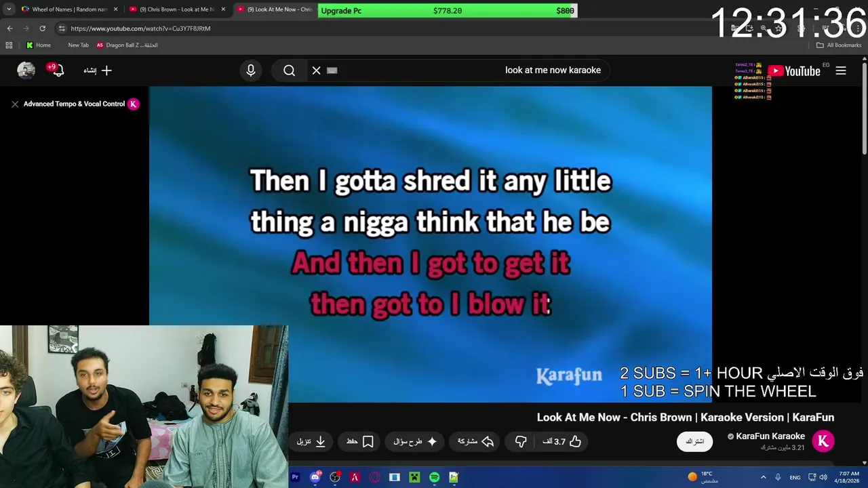Start voice search with the microphone icon

[251, 70]
